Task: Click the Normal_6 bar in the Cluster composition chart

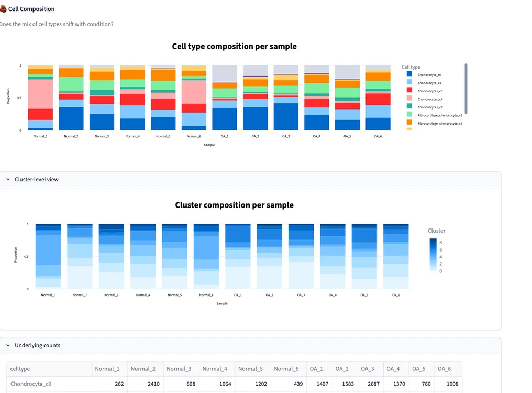Action: (206, 256)
